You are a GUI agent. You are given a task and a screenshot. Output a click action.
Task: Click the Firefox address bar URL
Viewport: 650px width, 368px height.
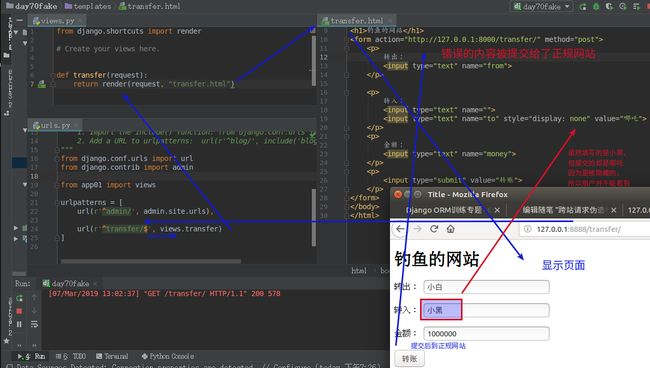tap(579, 229)
